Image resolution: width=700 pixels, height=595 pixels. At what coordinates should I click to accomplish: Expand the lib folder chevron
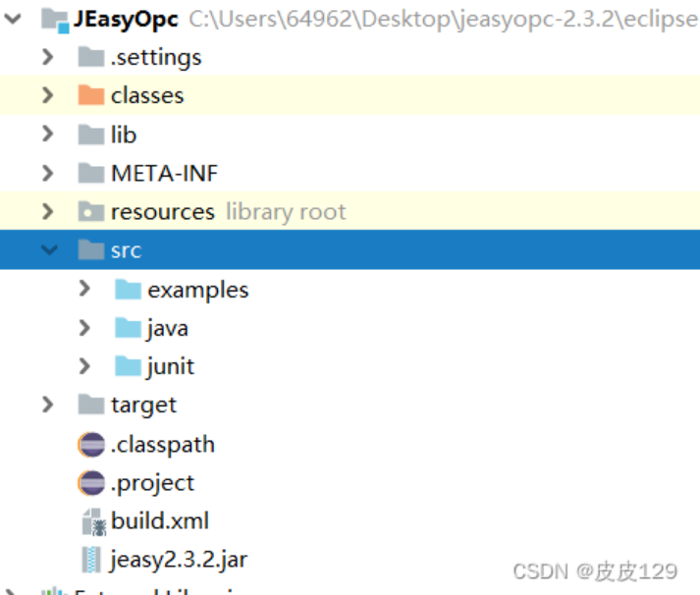(x=48, y=134)
